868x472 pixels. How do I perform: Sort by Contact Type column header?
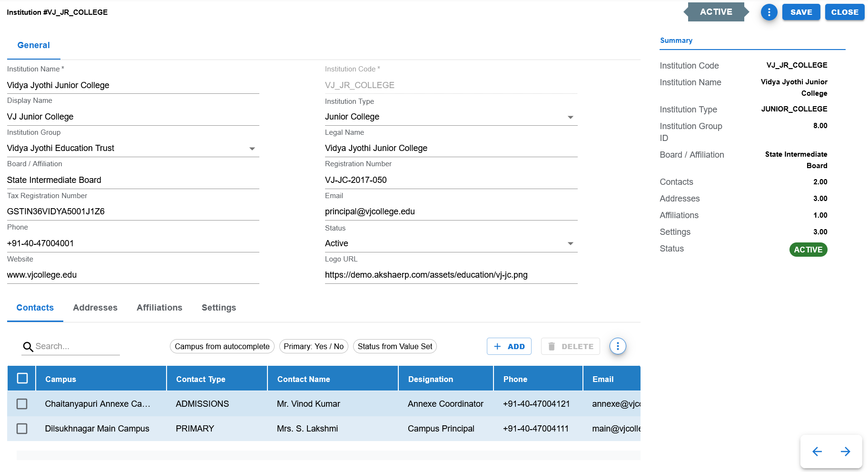pos(217,379)
